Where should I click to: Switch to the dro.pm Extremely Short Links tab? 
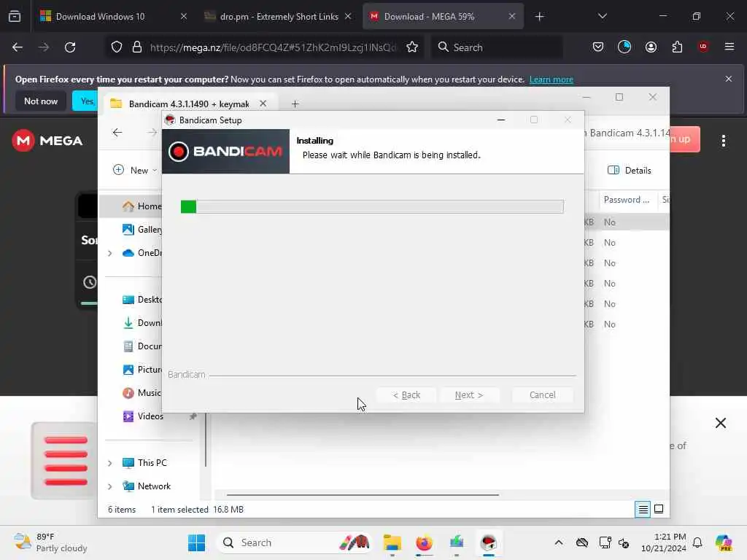tap(278, 16)
